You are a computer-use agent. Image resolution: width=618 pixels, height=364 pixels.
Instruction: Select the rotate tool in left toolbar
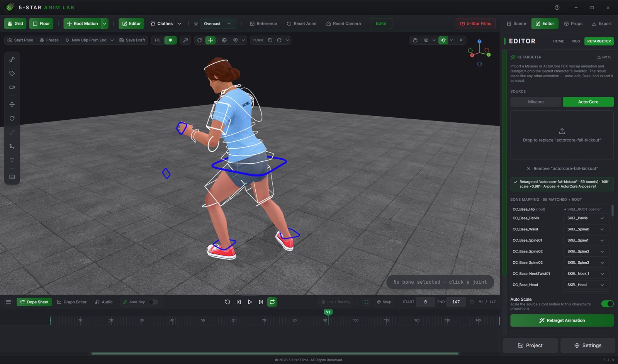(x=12, y=119)
